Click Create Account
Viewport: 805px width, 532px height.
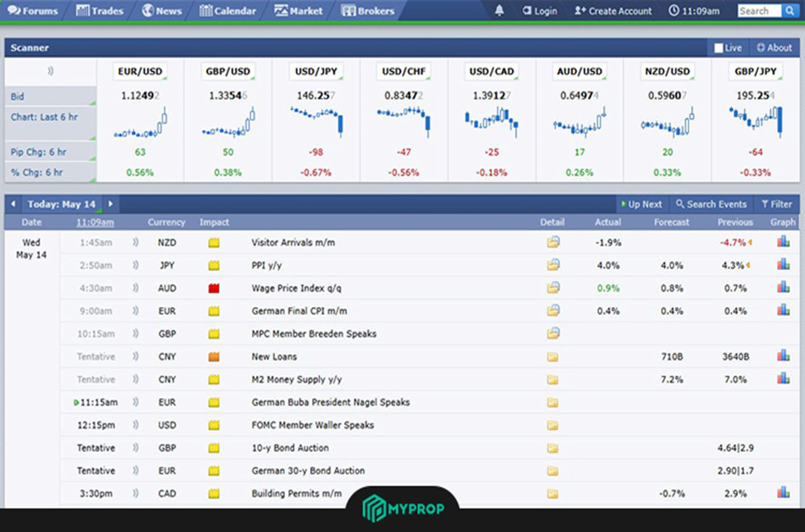click(613, 11)
